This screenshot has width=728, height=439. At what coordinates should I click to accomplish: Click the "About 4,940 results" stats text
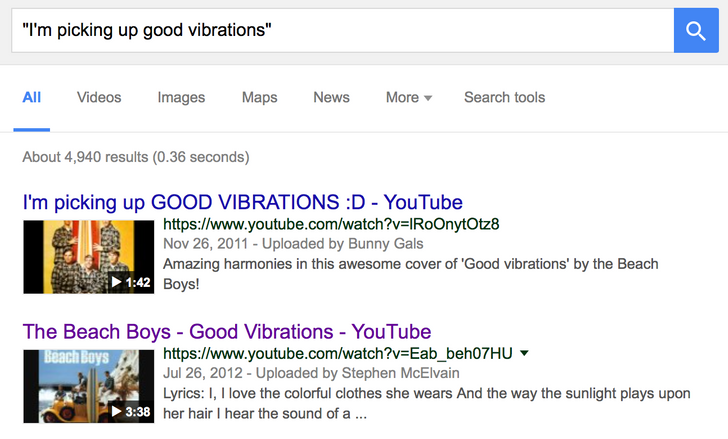[x=136, y=157]
